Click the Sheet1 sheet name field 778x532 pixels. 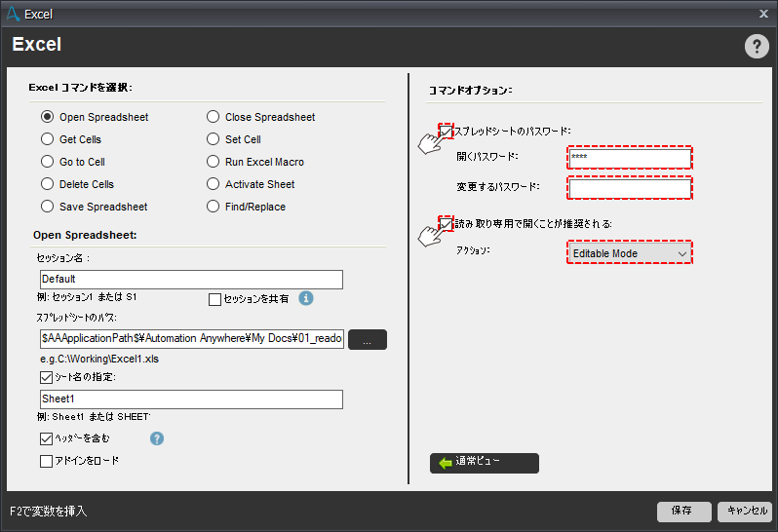coord(191,399)
